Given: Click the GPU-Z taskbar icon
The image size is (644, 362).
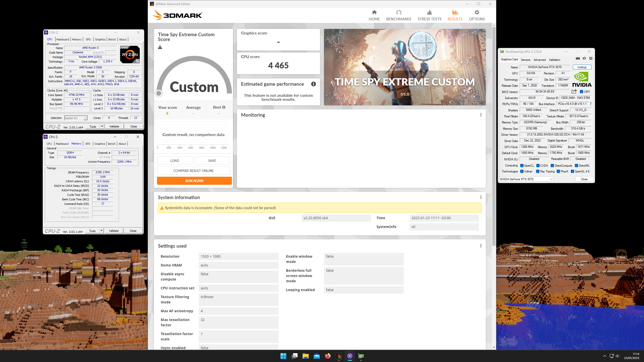Looking at the screenshot, I should coord(361,356).
